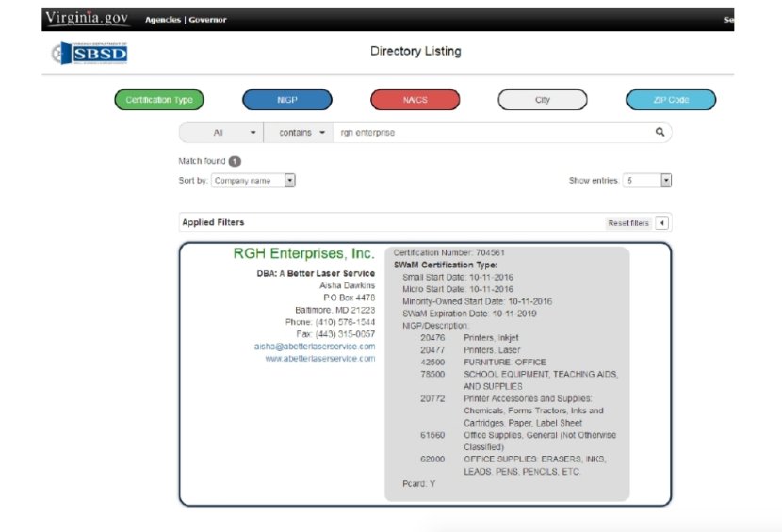The width and height of the screenshot is (782, 532).
Task: Click NIGP code 20477
Action: [x=432, y=350]
